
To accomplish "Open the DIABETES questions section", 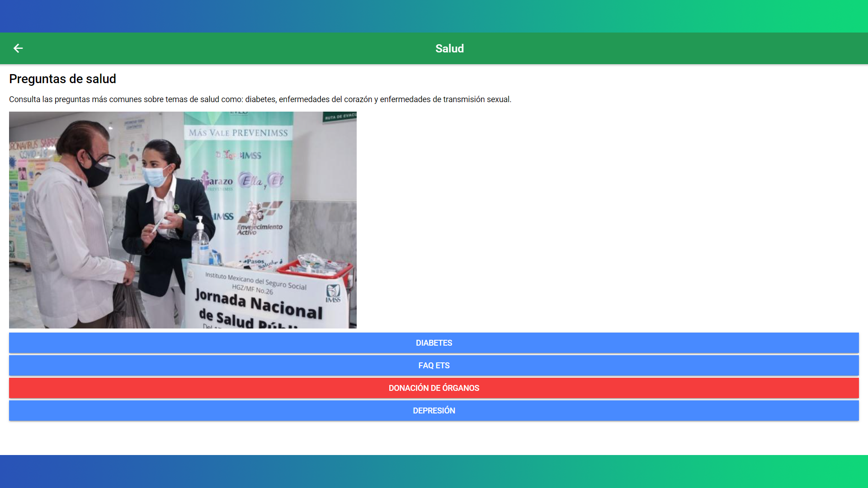I will pos(434,343).
